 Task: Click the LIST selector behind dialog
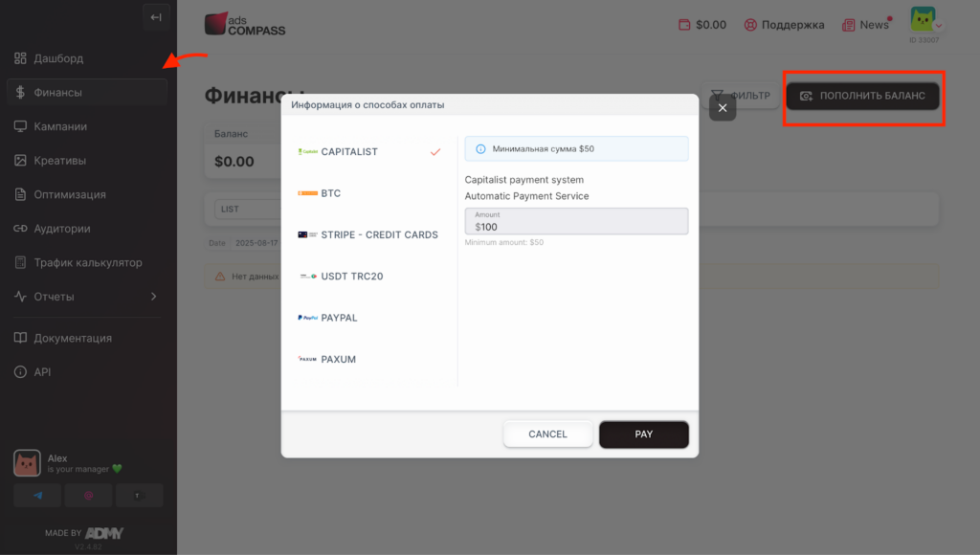point(248,210)
